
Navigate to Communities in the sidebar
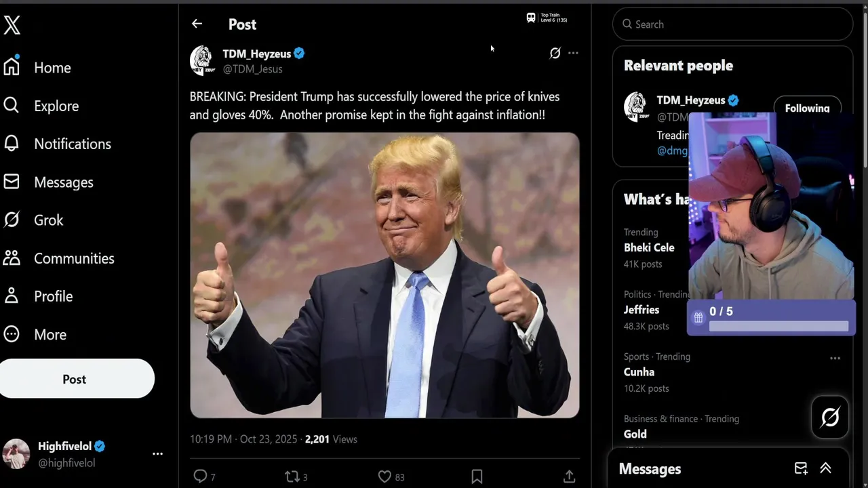[74, 258]
